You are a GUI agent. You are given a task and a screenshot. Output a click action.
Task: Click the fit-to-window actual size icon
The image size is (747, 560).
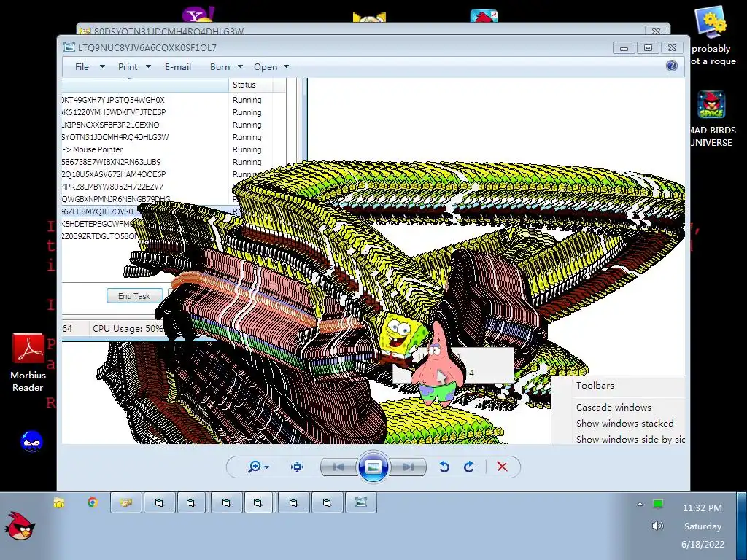(x=298, y=467)
